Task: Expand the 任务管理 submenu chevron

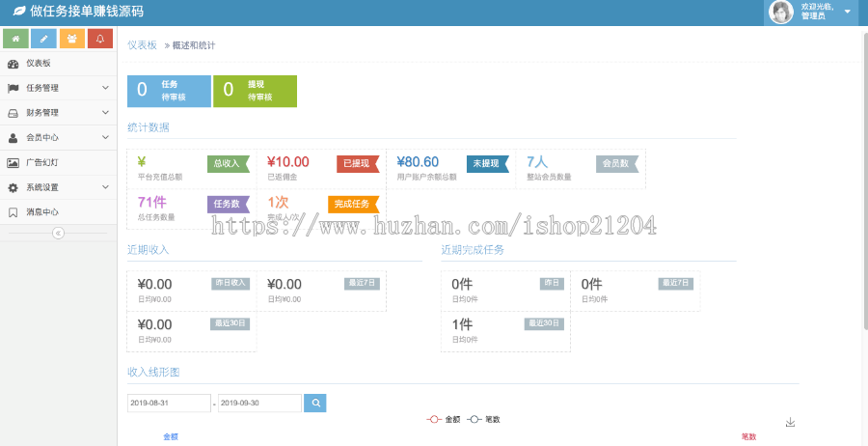Action: coord(105,88)
